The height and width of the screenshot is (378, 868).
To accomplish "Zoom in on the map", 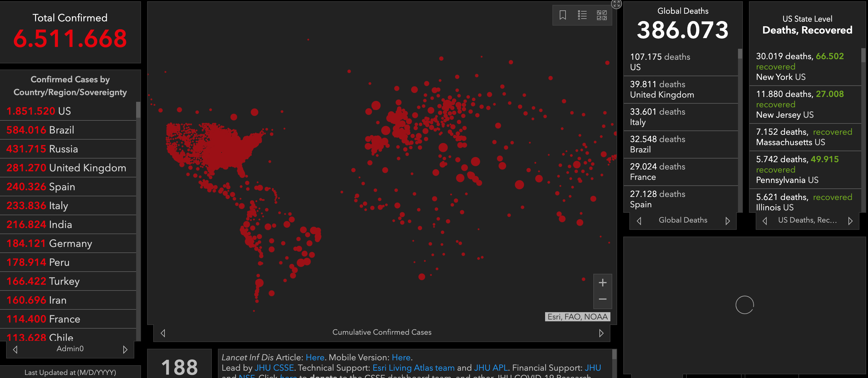I will click(x=602, y=283).
